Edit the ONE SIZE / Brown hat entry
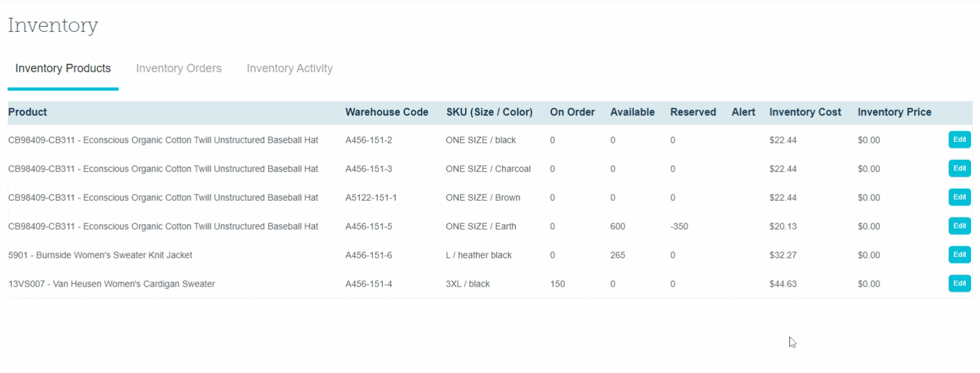 point(959,197)
